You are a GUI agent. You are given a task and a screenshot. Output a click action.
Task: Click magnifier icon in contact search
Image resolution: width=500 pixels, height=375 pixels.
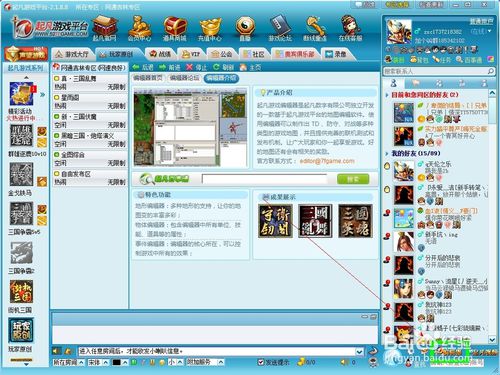490,71
